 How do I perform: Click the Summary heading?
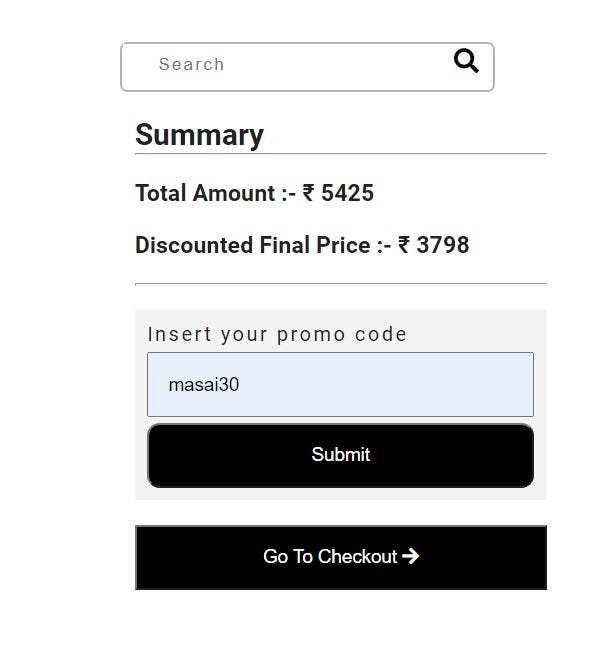click(199, 135)
